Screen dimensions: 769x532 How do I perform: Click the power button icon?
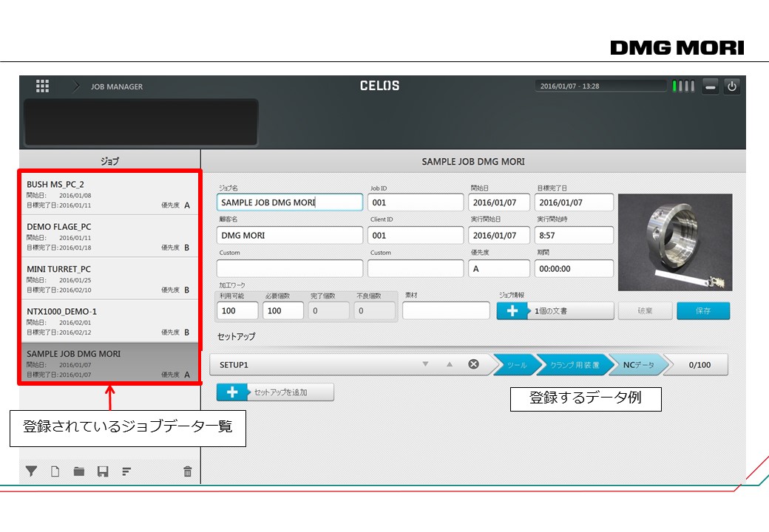(x=732, y=86)
